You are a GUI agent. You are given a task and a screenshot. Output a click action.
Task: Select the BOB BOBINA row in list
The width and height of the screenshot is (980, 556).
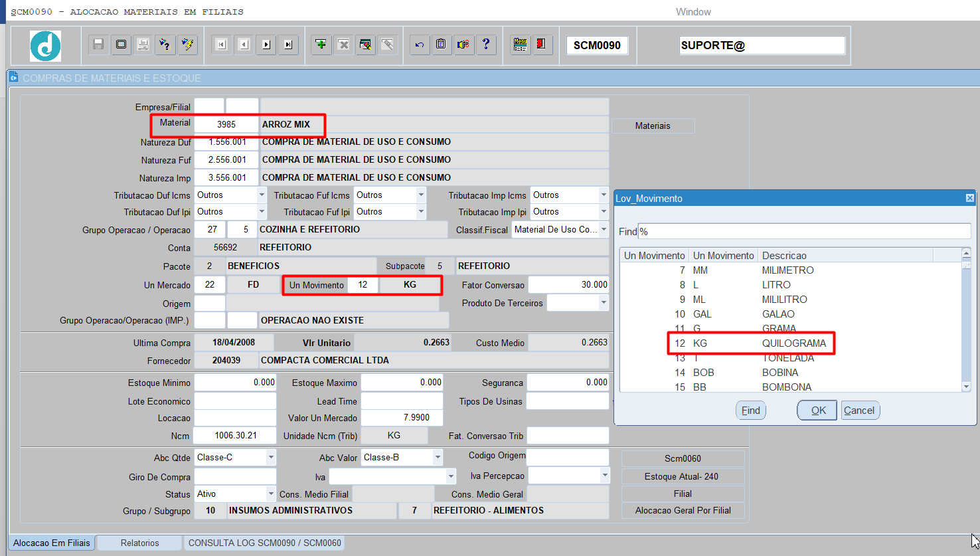[x=791, y=373]
